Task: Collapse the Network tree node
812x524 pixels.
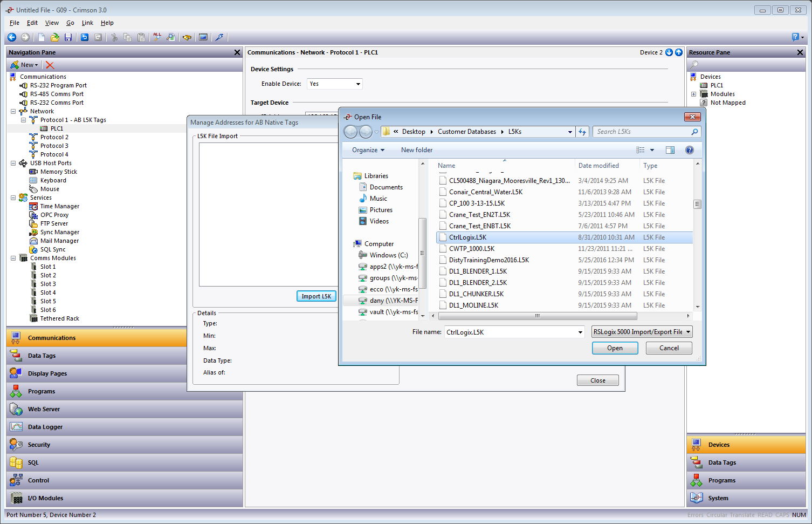Action: (13, 111)
